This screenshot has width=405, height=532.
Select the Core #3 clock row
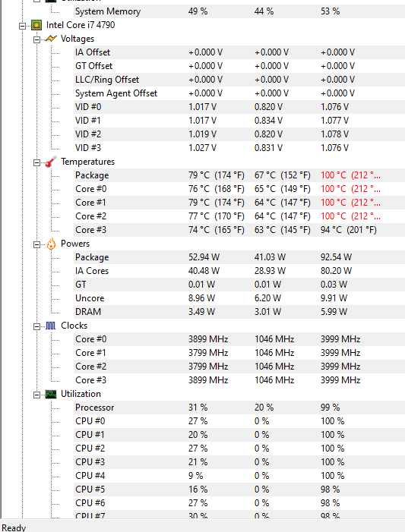239,380
